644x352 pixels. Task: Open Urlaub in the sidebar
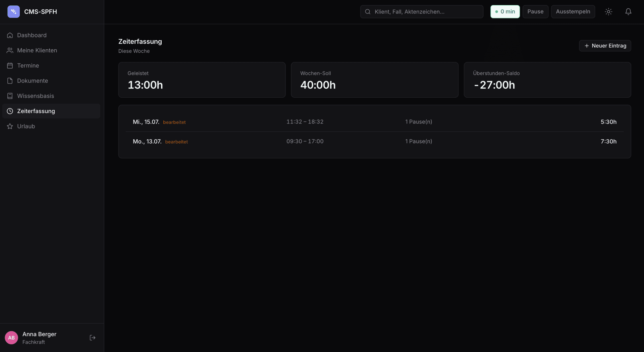click(51, 126)
